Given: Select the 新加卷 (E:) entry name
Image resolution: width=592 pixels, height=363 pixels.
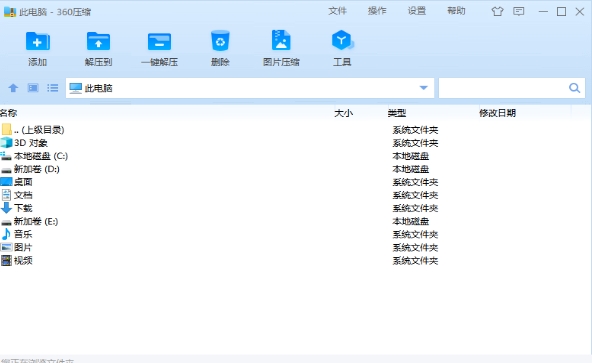Looking at the screenshot, I should [x=36, y=221].
